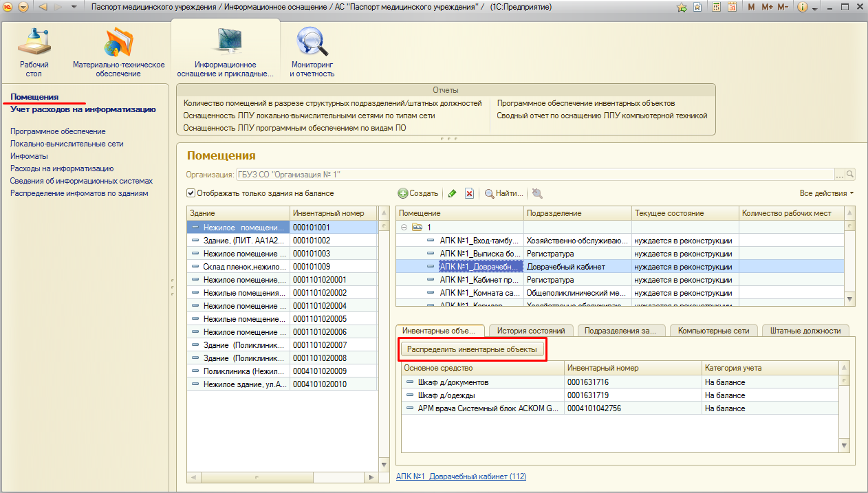Open the 'АПК №1_Доврачебный кабинет (112)' link
This screenshot has width=868, height=493.
click(x=461, y=476)
